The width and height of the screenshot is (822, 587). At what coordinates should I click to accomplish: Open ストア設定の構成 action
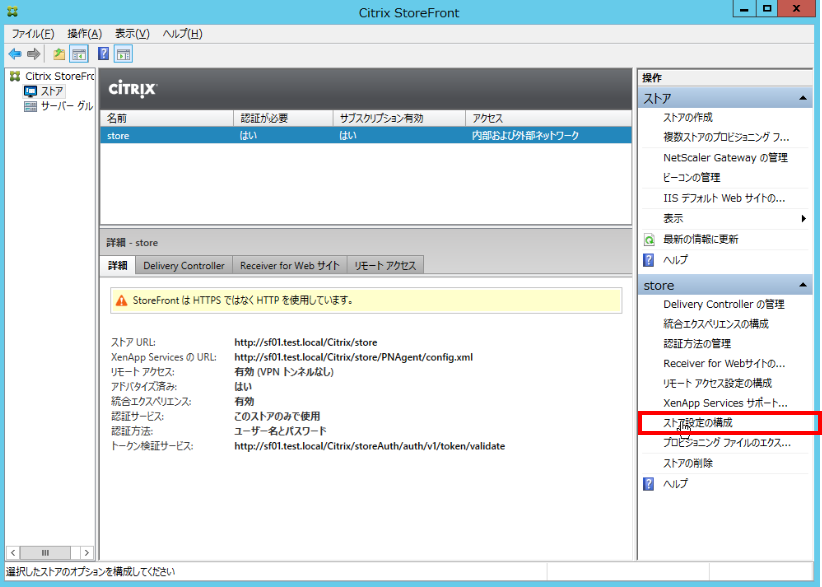point(698,423)
